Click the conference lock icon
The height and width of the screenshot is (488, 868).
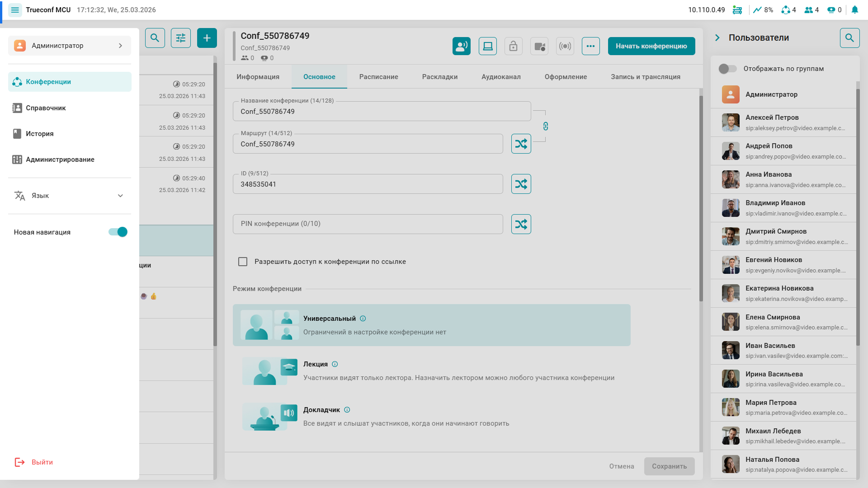[513, 46]
